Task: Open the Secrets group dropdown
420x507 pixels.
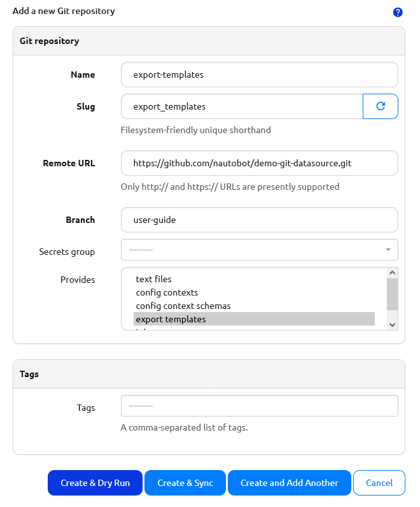Action: 260,250
